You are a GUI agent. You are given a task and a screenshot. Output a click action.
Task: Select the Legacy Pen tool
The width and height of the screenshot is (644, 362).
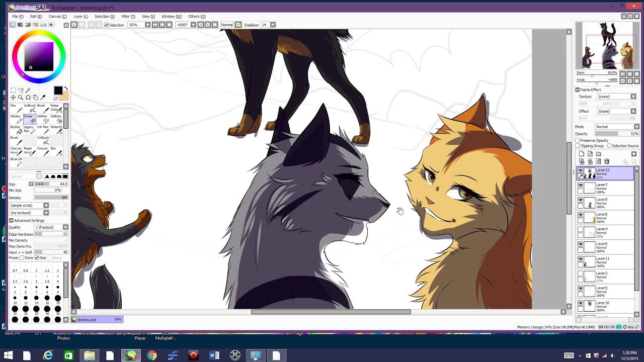[30, 130]
